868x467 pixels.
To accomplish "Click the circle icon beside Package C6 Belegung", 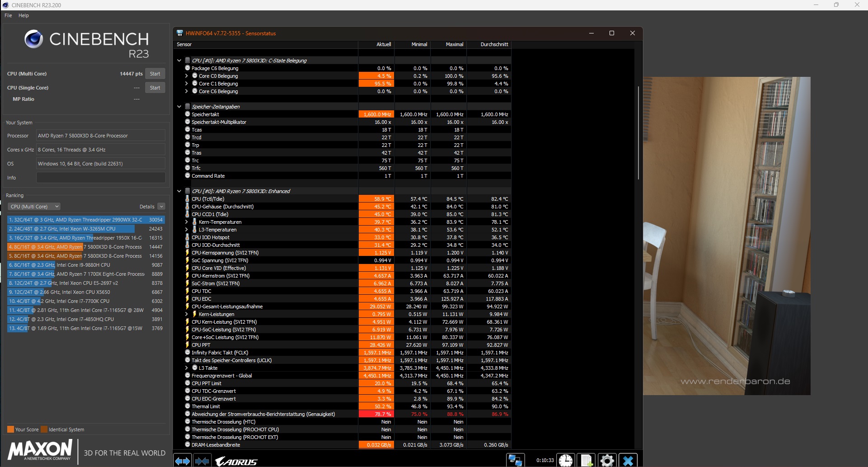I will (187, 68).
